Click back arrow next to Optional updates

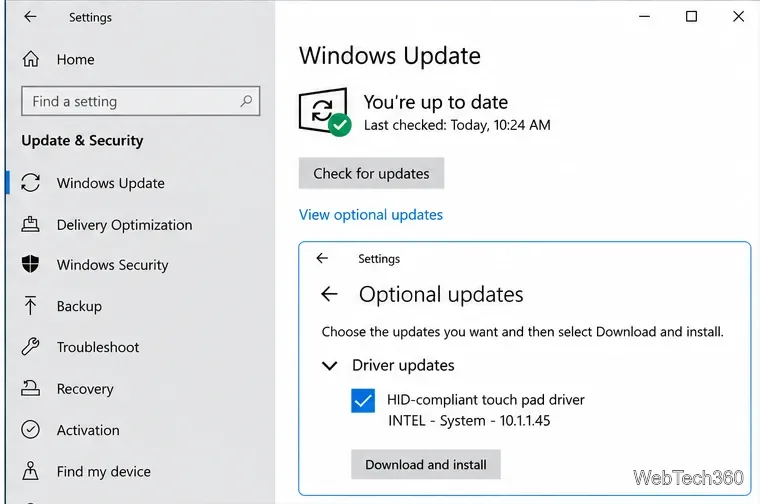[330, 294]
